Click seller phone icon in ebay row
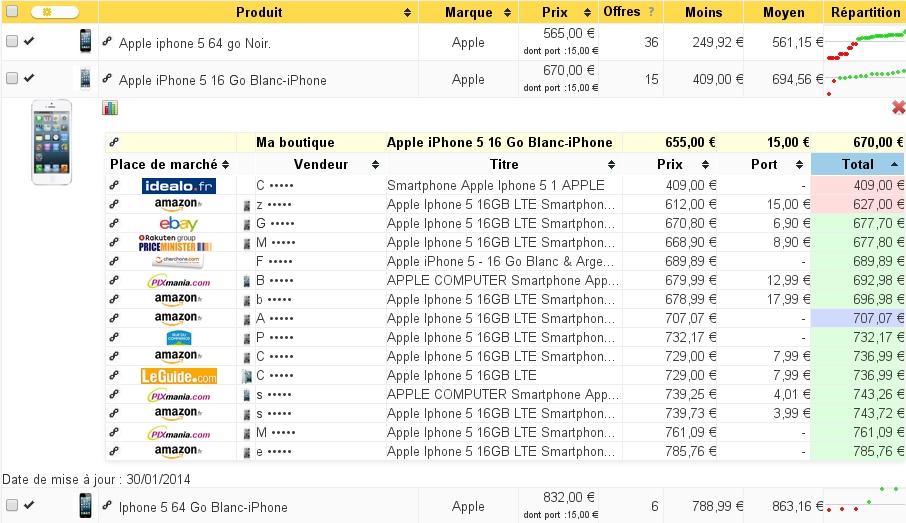906x523 pixels. point(247,224)
